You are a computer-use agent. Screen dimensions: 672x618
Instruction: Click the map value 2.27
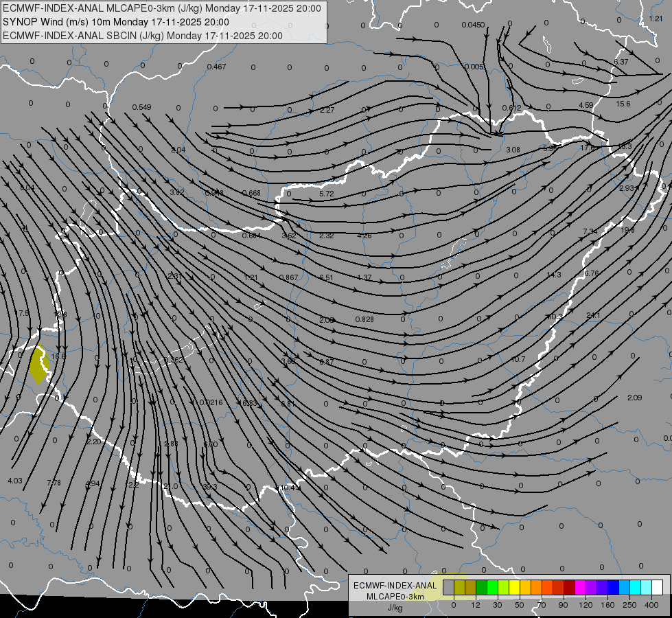(327, 111)
